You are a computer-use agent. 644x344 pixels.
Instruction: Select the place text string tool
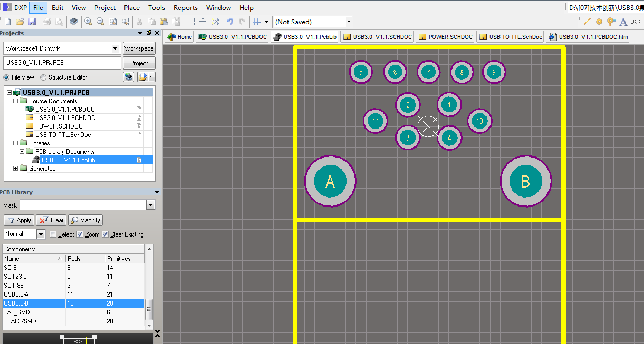pos(623,22)
